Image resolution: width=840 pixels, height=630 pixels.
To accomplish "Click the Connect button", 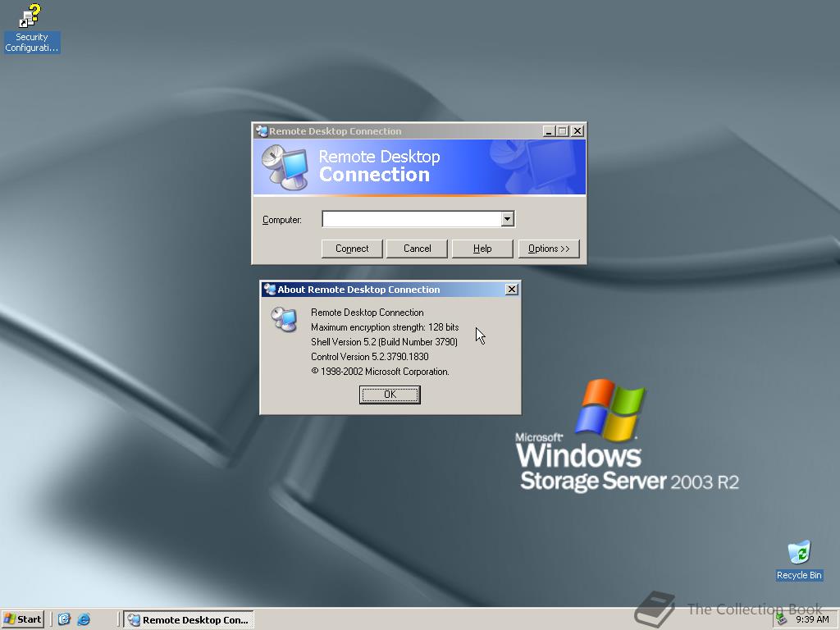I will 352,249.
